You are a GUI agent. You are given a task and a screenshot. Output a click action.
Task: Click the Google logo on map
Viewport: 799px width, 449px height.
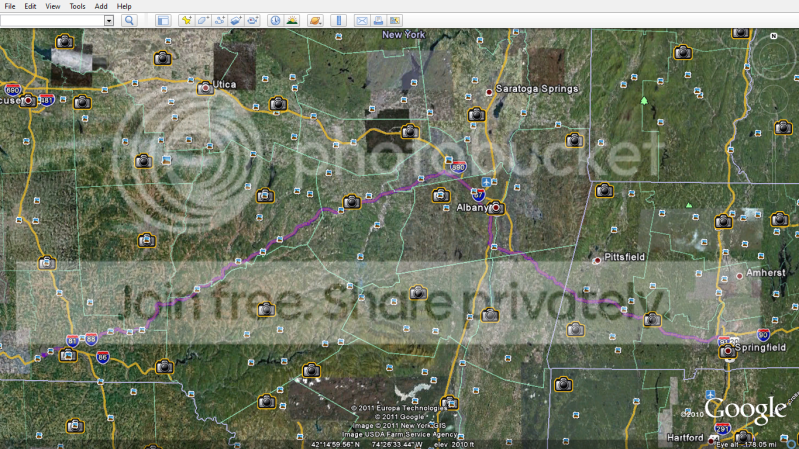click(744, 410)
